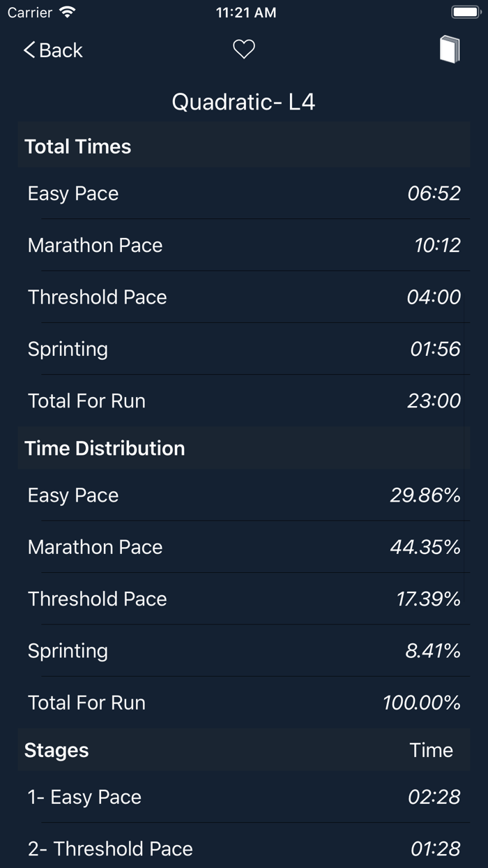Tap the clock showing 11:21 AM
This screenshot has width=488, height=868.
coord(245,12)
